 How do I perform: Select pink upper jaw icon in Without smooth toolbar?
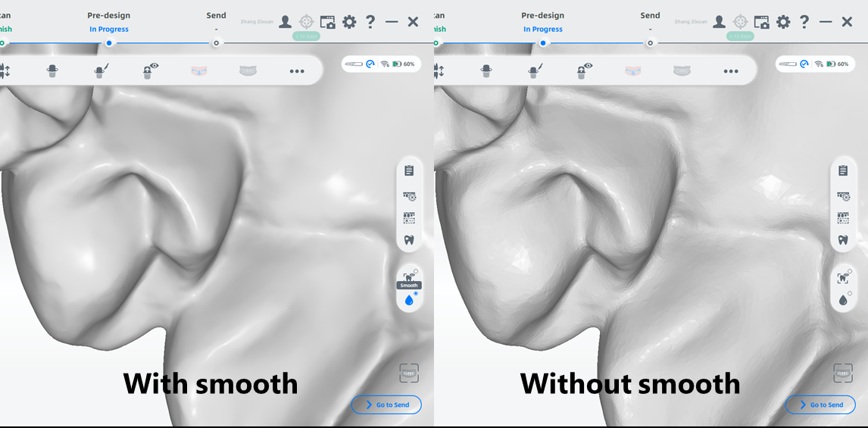[633, 71]
